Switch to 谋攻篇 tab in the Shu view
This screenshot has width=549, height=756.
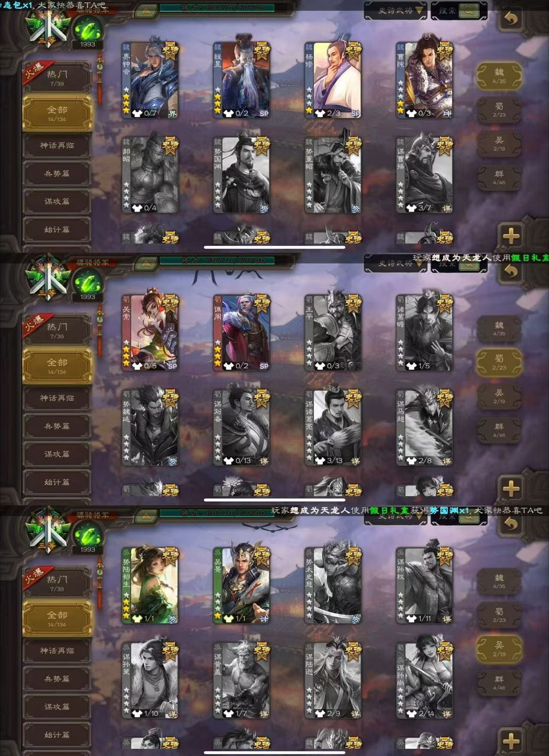[57, 454]
